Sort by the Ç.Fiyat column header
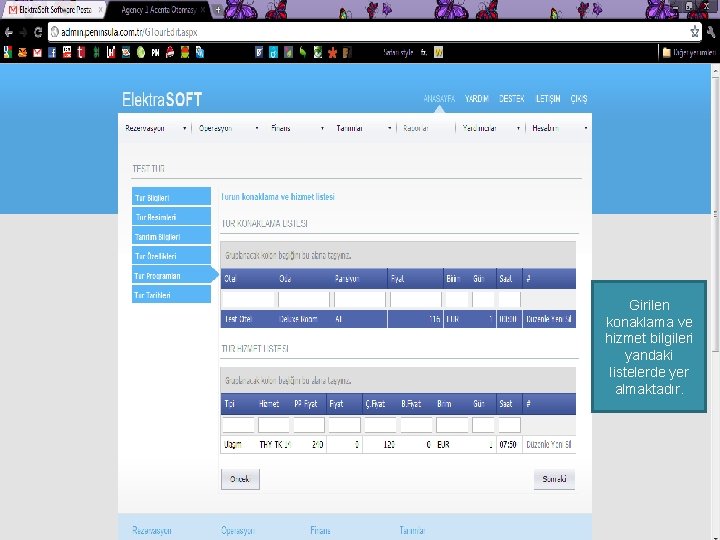Screen dimensions: 720x540 (375, 404)
